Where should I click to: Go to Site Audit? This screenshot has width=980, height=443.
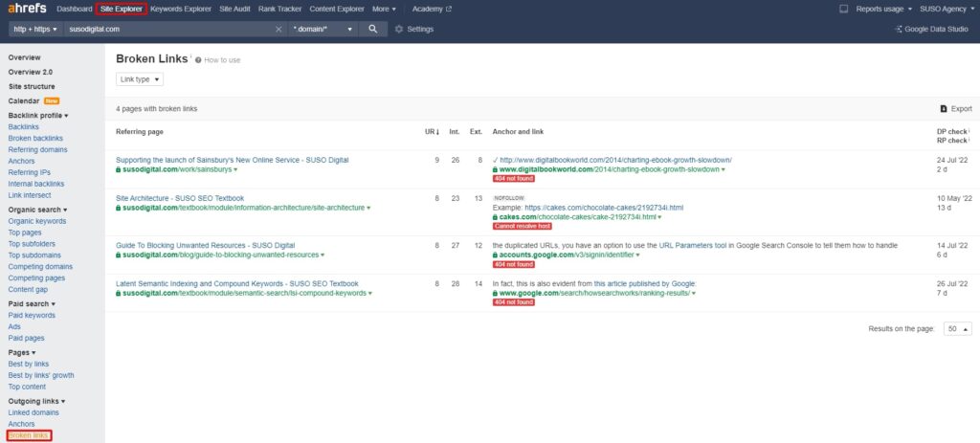tap(235, 9)
